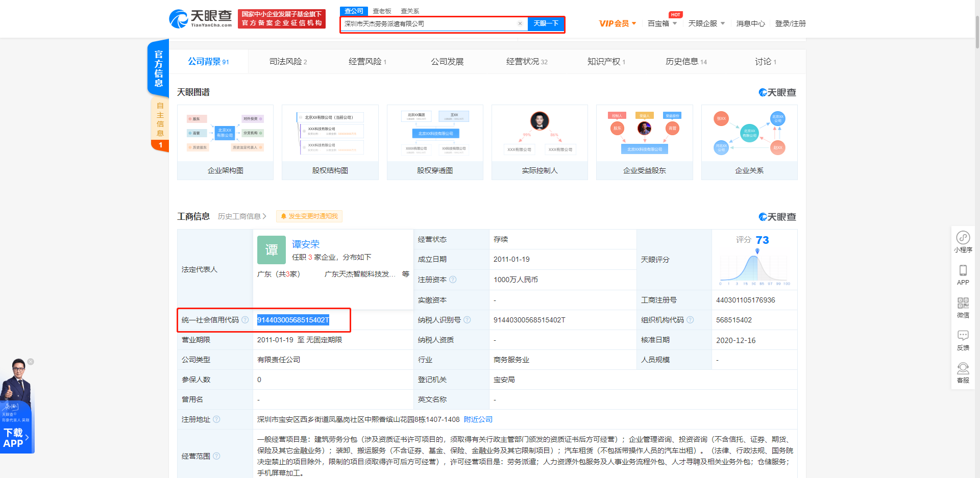This screenshot has width=980, height=478.
Task: Click the green 谭 avatar icon
Action: (271, 250)
